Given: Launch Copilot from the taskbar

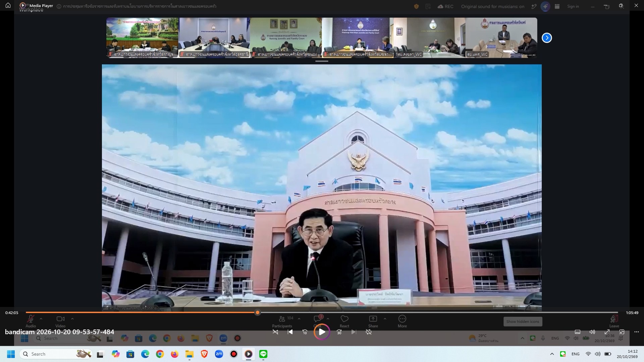Looking at the screenshot, I should 116,354.
